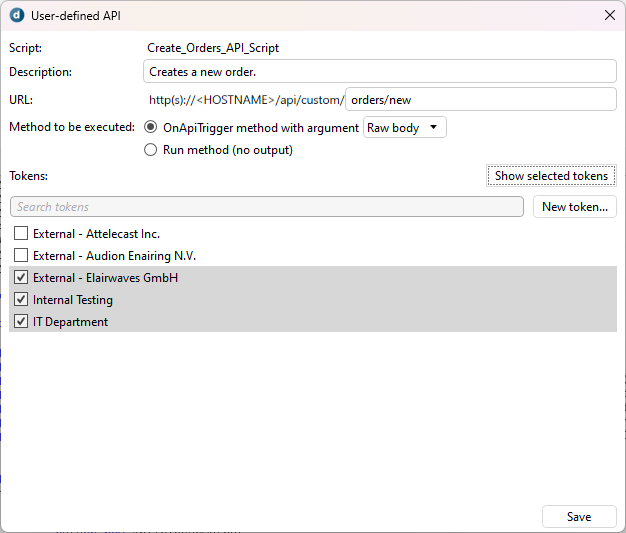Click the Description: label

(40, 72)
